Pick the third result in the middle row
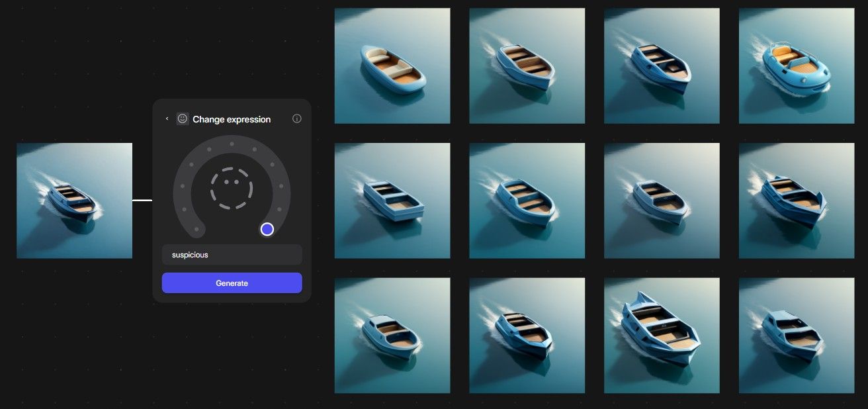Viewport: 868px width, 409px height. point(662,201)
